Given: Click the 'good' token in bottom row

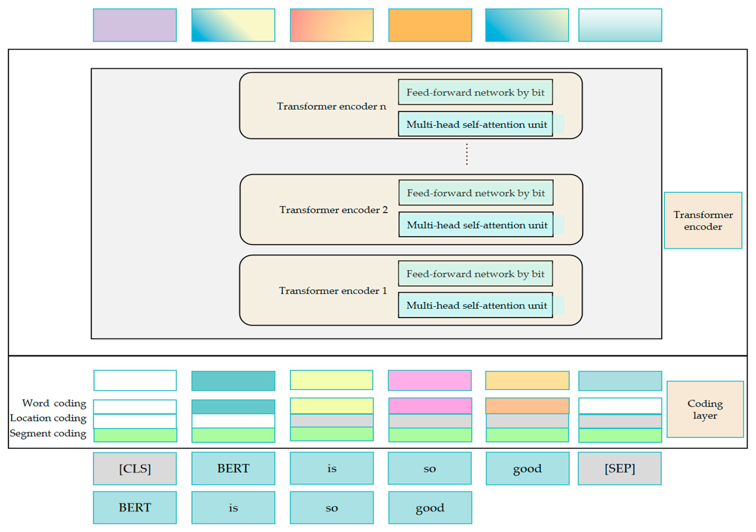Looking at the screenshot, I should [430, 508].
